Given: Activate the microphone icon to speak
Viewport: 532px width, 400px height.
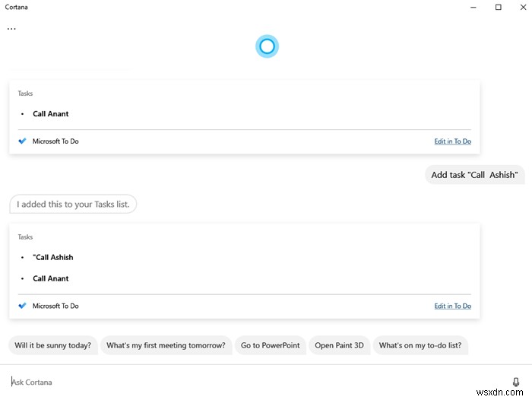Looking at the screenshot, I should (x=516, y=382).
